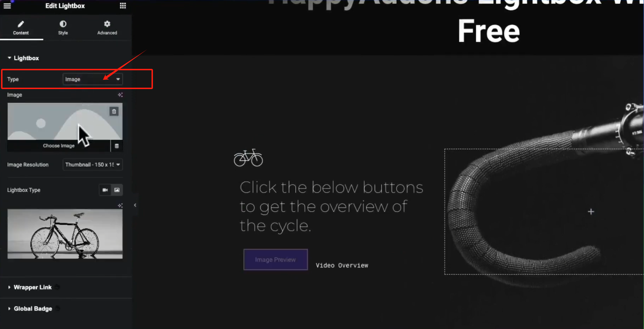
Task: Click the bicycle icon on the canvas
Action: coord(248,158)
